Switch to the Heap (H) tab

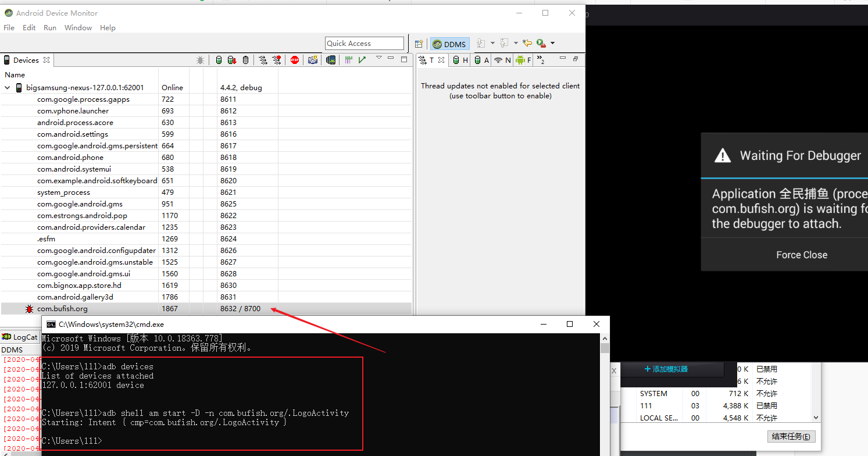[x=460, y=60]
